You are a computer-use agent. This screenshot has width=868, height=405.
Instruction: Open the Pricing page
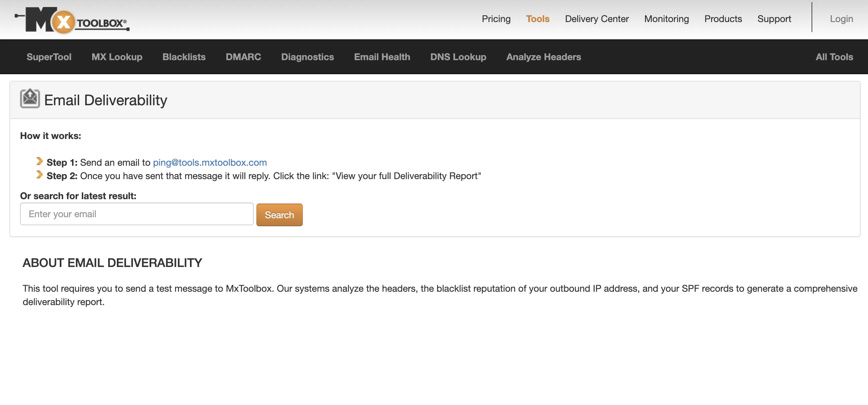point(496,19)
